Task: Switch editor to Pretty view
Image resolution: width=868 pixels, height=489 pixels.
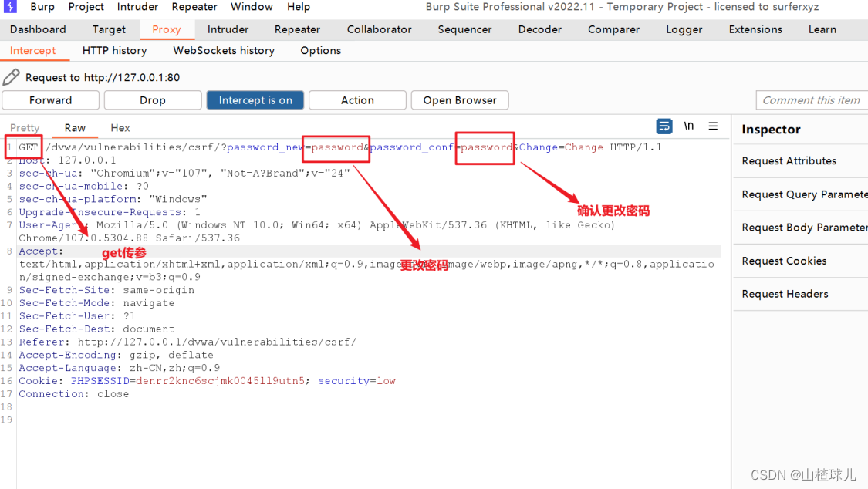Action: click(25, 128)
